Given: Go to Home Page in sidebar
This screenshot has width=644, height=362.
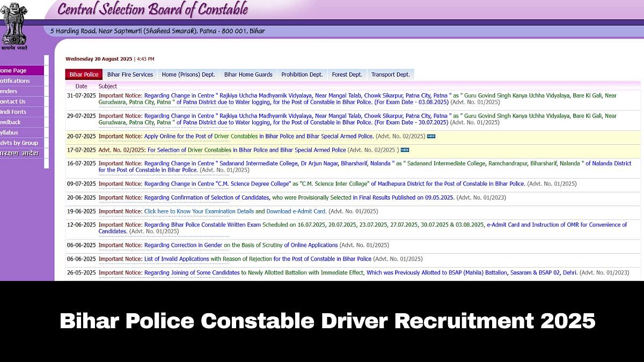Looking at the screenshot, I should pyautogui.click(x=13, y=70).
